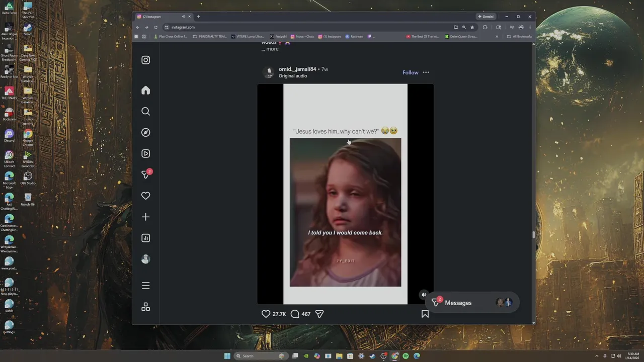The width and height of the screenshot is (644, 362).
Task: Follow omid._jamali84
Action: (x=410, y=72)
